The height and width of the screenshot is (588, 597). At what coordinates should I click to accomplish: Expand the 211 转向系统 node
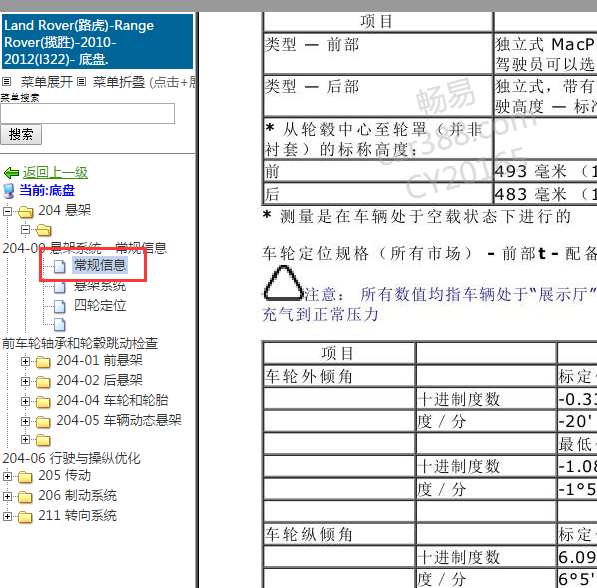pyautogui.click(x=7, y=516)
